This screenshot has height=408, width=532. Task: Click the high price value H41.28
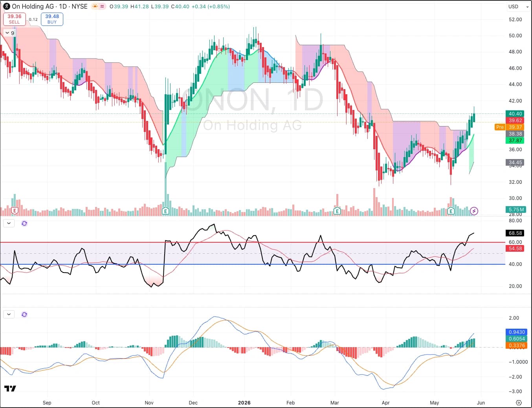tap(139, 6)
